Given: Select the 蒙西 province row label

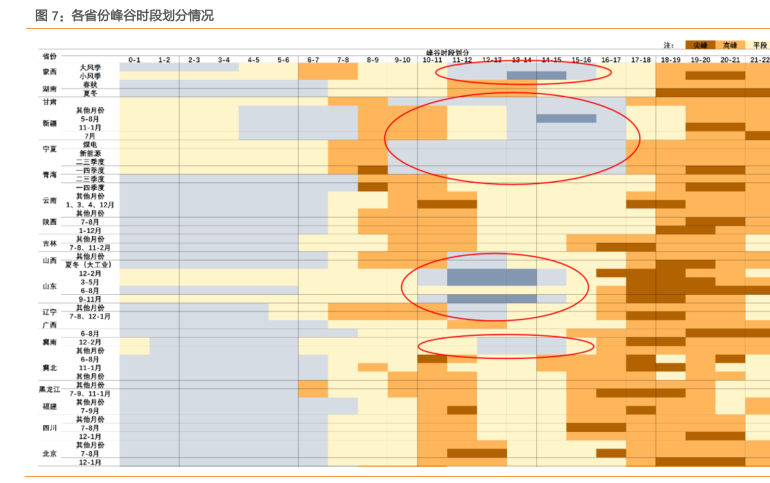Looking at the screenshot, I should pyautogui.click(x=50, y=71).
